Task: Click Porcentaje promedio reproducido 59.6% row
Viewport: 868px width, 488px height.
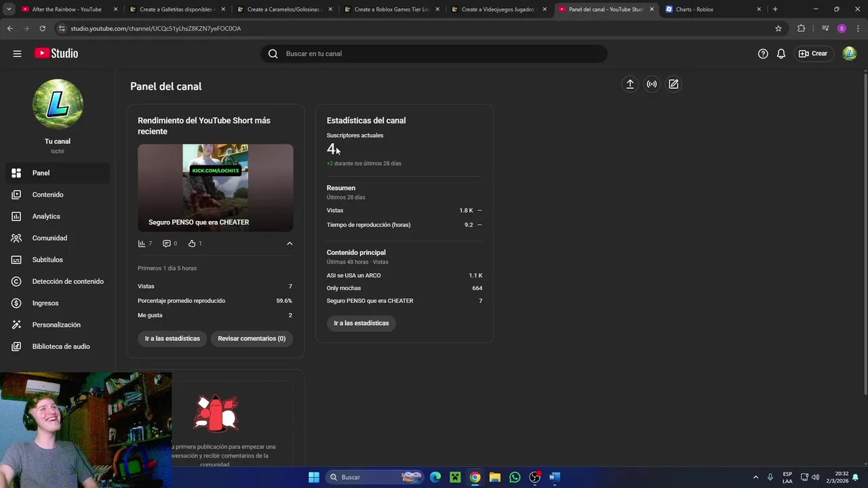Action: 215,300
